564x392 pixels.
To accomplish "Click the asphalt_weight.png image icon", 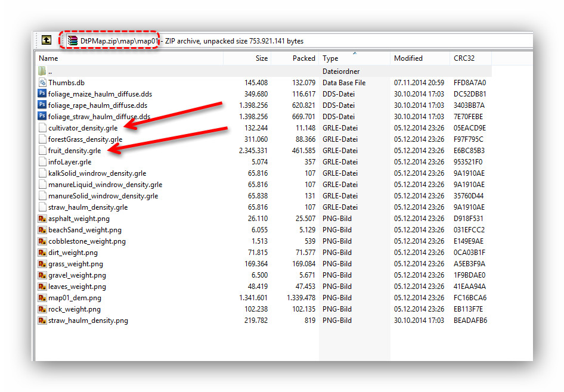I will [42, 219].
